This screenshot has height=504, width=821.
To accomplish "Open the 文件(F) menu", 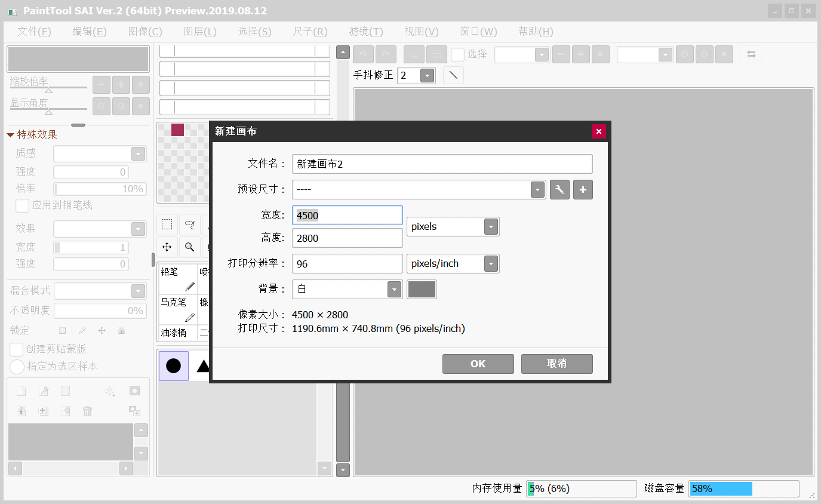I will tap(34, 32).
